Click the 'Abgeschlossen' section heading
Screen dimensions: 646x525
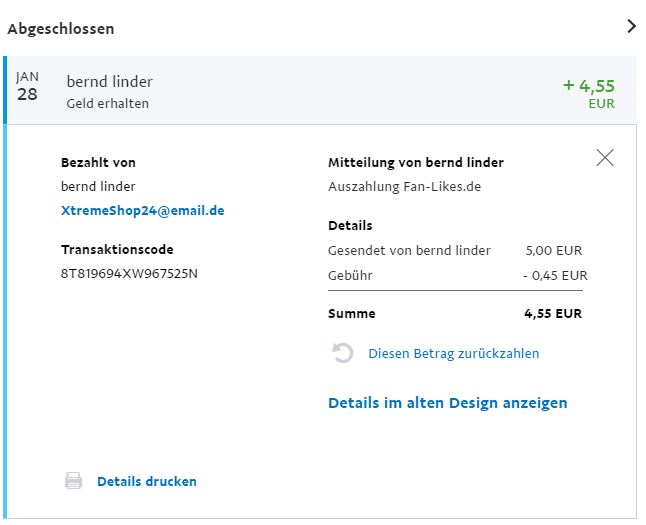pos(61,29)
